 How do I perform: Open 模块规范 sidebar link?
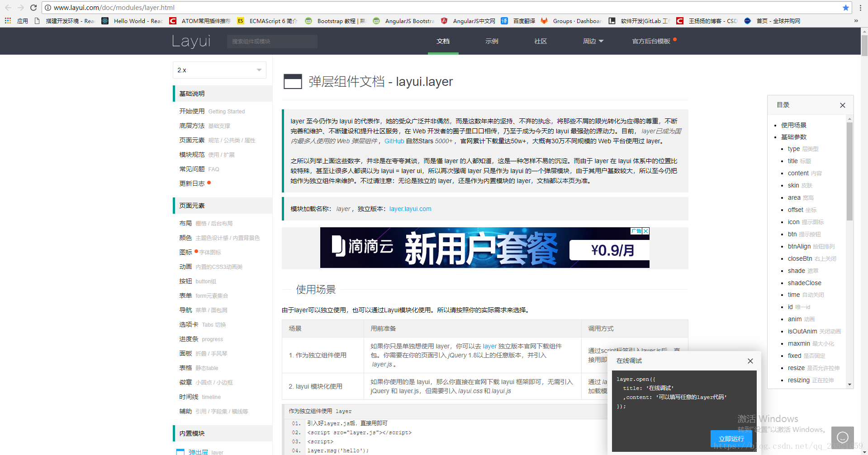tap(207, 155)
